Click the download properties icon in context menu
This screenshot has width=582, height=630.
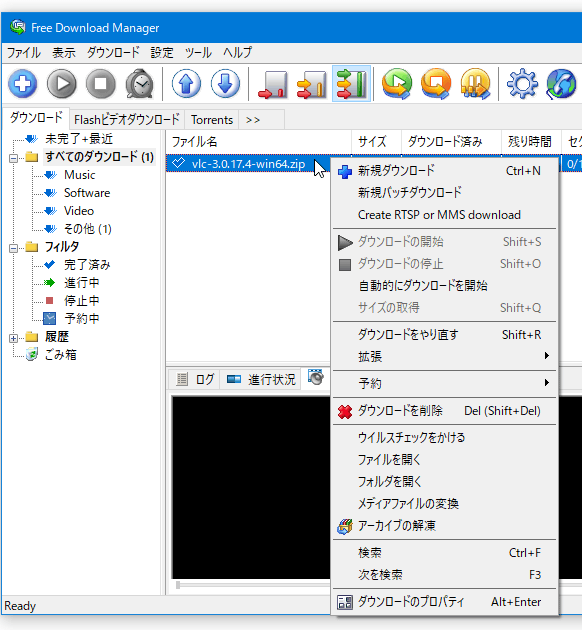tap(345, 602)
